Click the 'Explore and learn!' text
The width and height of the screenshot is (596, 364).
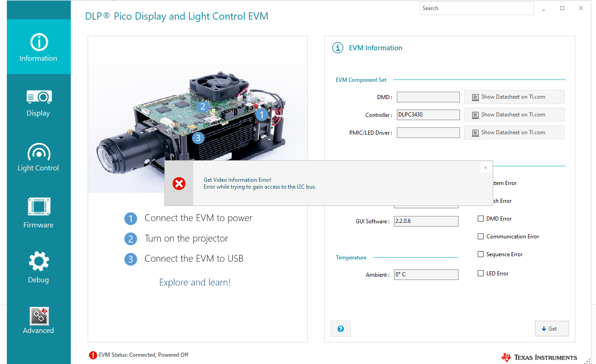(195, 282)
